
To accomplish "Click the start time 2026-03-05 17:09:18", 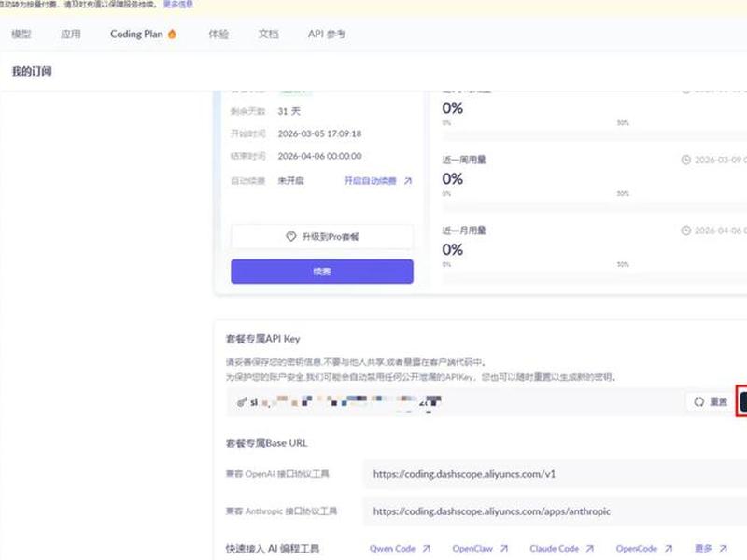I will (319, 133).
